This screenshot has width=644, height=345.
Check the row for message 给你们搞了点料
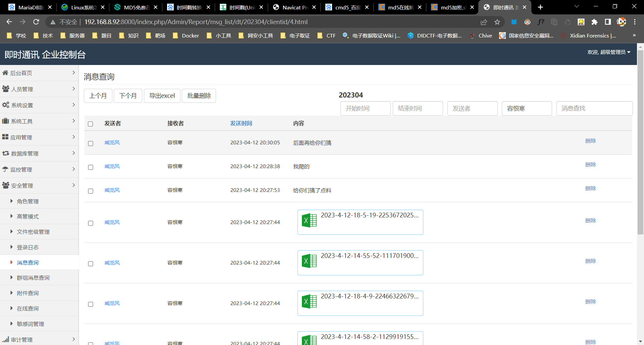point(91,191)
